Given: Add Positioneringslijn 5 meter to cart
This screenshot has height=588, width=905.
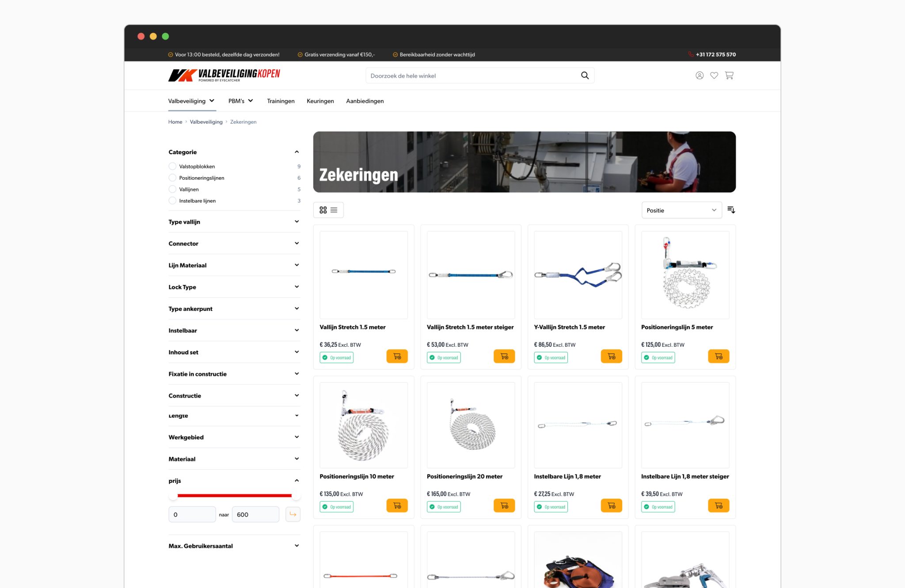Looking at the screenshot, I should click(719, 357).
